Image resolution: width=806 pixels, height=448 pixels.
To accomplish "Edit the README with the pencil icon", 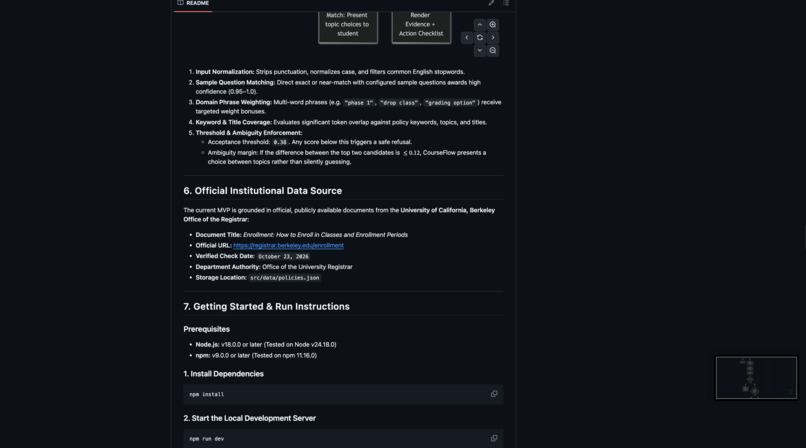I will (x=491, y=3).
